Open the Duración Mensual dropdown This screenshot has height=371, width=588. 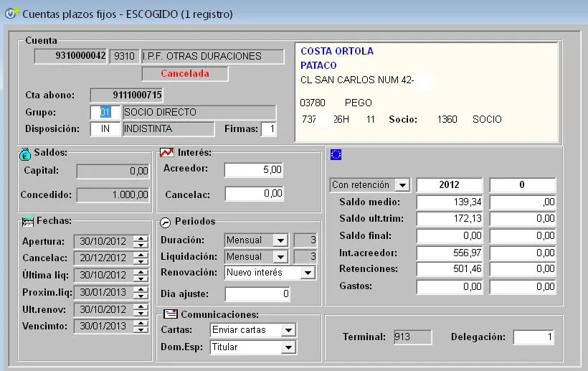[x=280, y=240]
